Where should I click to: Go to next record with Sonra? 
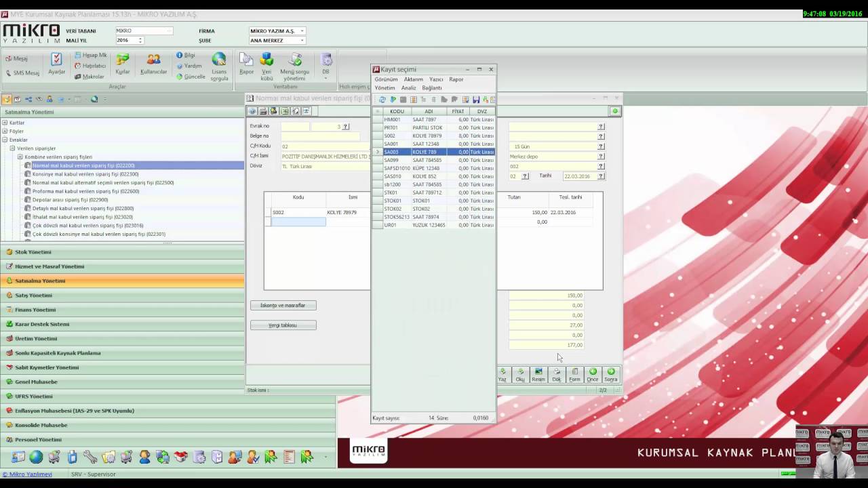pyautogui.click(x=611, y=375)
